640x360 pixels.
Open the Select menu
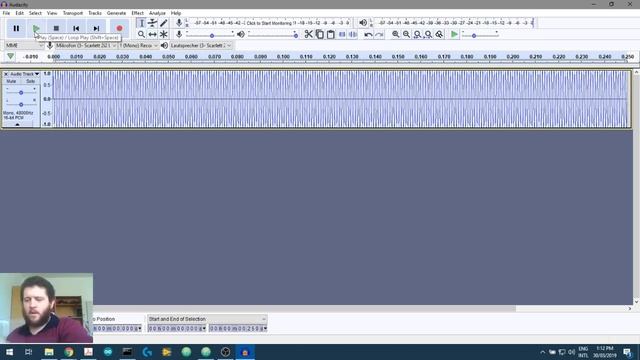click(35, 13)
